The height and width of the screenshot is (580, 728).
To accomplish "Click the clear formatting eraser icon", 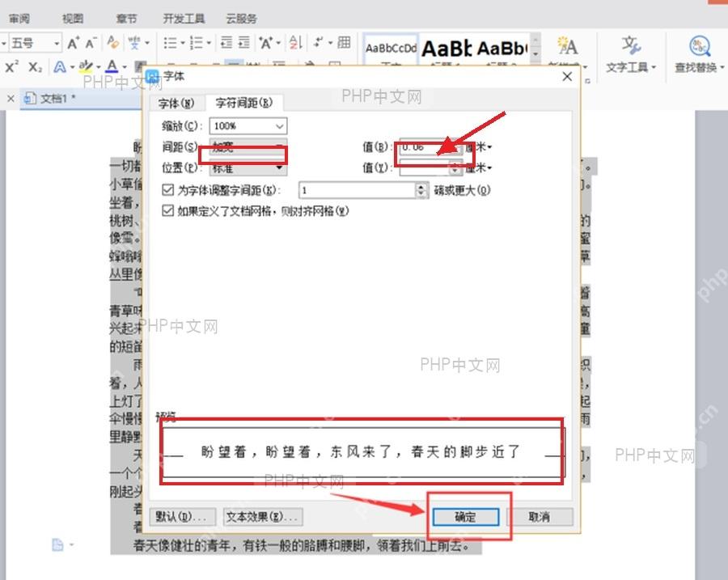I will point(112,43).
